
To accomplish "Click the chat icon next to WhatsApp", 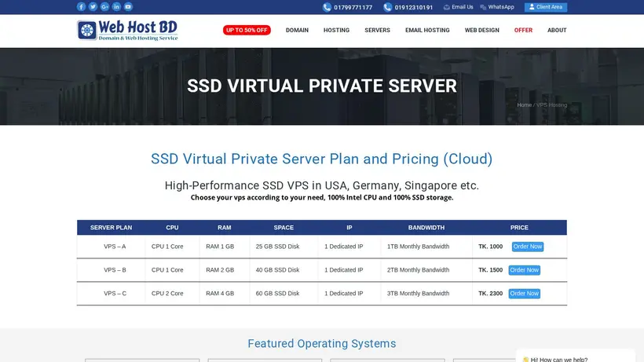I will click(x=483, y=7).
